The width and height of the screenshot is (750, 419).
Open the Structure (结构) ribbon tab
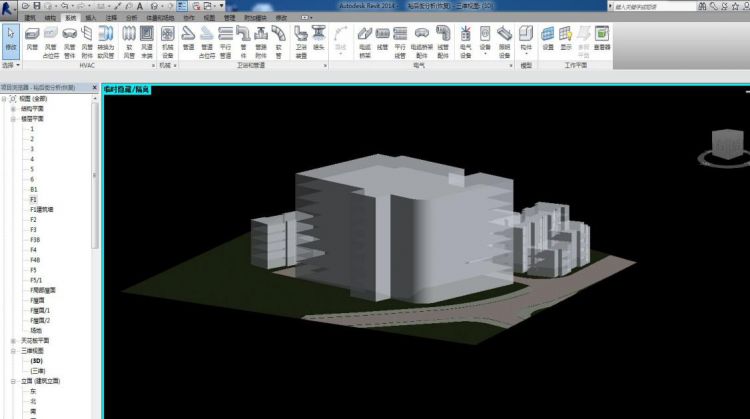point(50,18)
